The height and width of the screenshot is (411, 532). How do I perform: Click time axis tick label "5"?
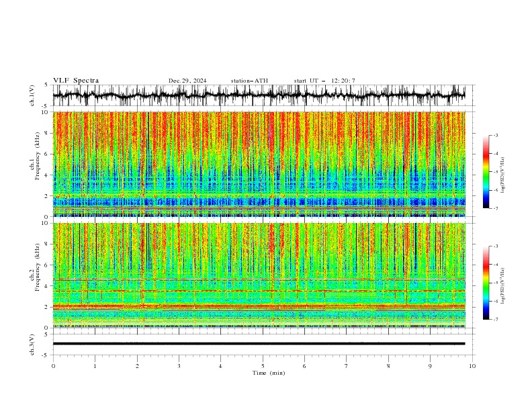click(263, 366)
